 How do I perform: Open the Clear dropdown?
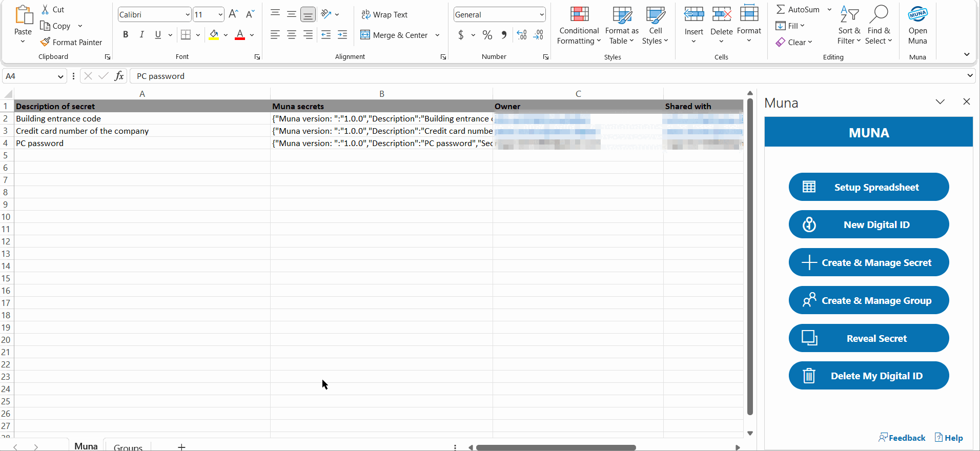pyautogui.click(x=794, y=42)
